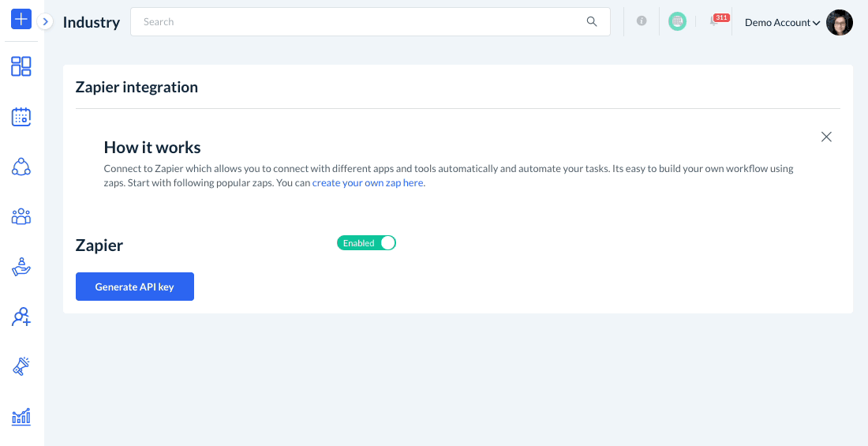Viewport: 868px width, 446px height.
Task: Close the How it works panel
Action: pos(826,137)
